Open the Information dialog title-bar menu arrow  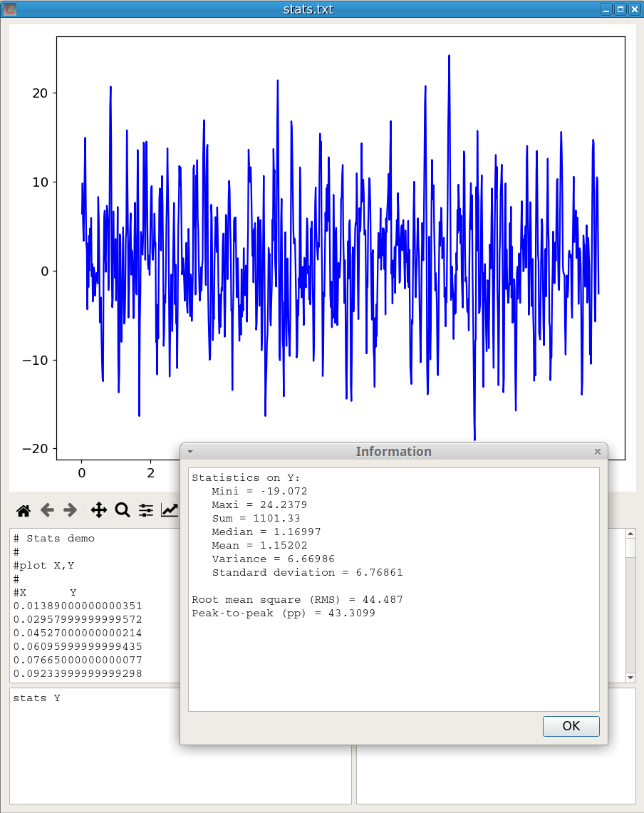click(x=190, y=452)
